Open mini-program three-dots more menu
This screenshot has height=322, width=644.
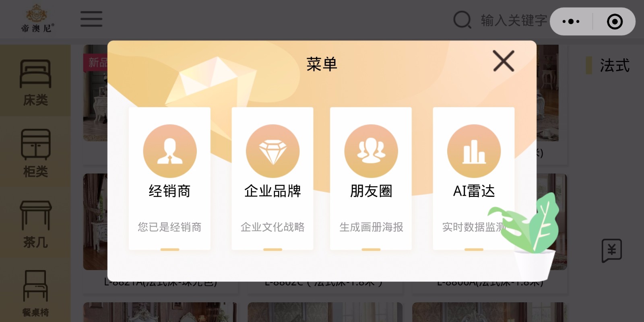click(x=571, y=21)
